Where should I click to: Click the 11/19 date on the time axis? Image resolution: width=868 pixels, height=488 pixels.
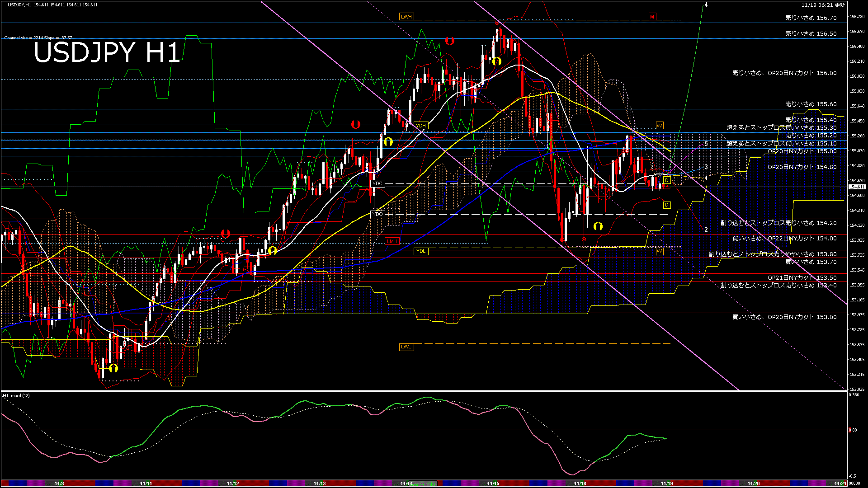[667, 483]
